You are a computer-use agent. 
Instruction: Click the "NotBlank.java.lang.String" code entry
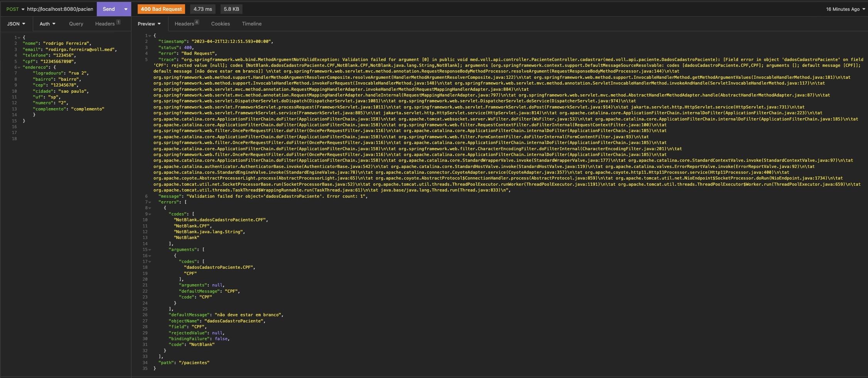(x=208, y=232)
